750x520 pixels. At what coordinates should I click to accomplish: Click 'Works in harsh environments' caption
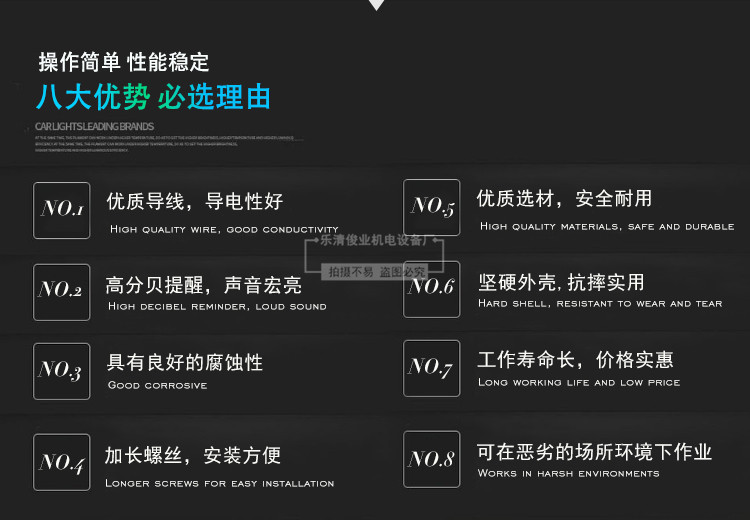click(568, 473)
